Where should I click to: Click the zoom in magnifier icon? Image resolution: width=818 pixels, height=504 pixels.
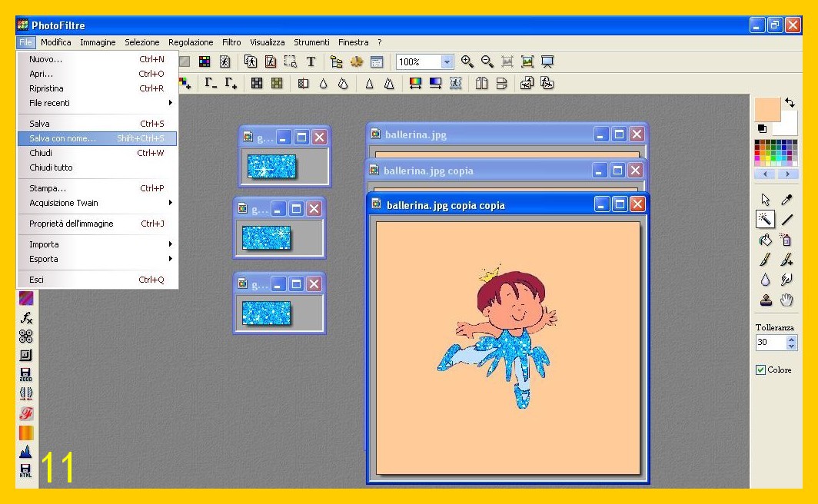click(x=467, y=62)
